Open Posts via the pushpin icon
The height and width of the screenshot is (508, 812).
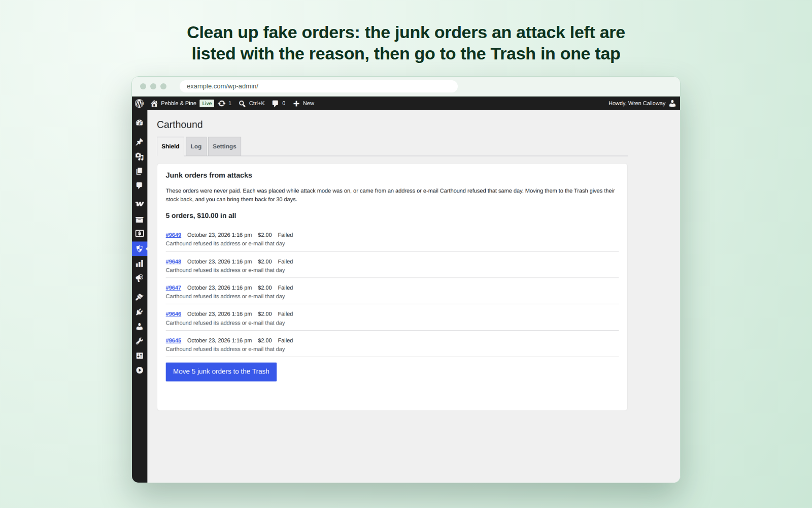[x=140, y=142]
